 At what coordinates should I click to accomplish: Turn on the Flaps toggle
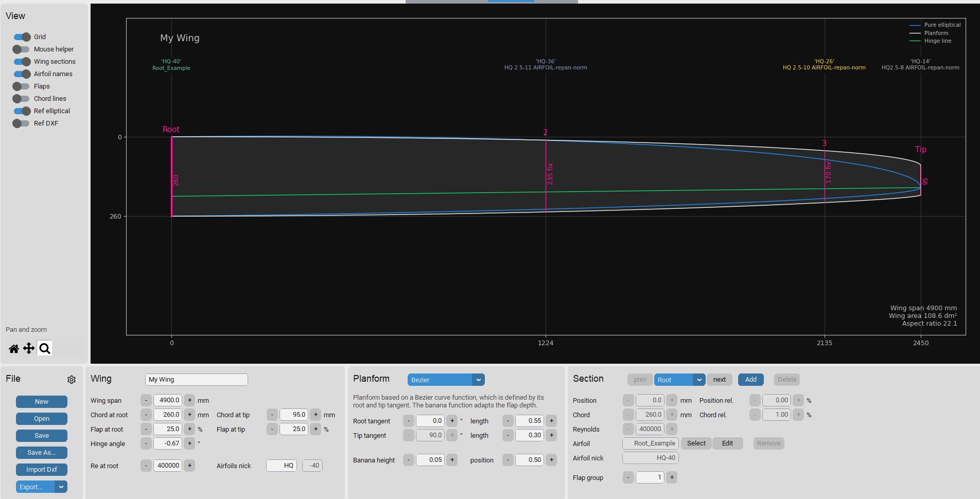coord(22,86)
